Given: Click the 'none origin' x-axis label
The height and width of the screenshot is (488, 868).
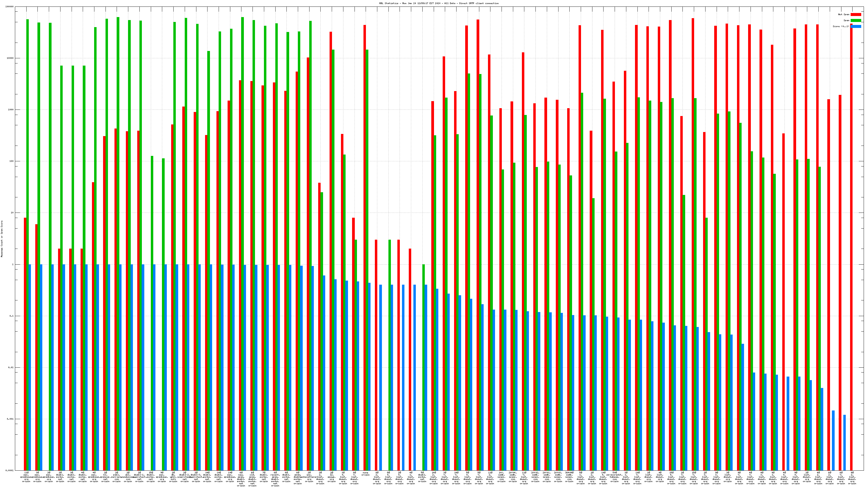Looking at the screenshot, I should [x=366, y=474].
